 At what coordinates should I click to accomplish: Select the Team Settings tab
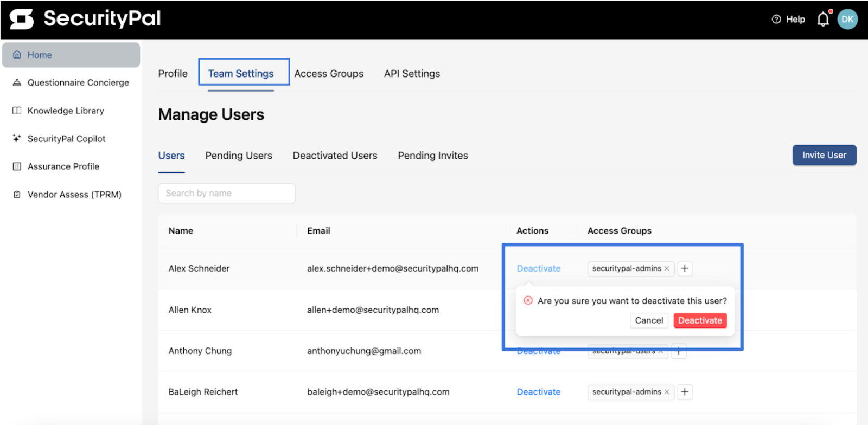[x=241, y=74]
